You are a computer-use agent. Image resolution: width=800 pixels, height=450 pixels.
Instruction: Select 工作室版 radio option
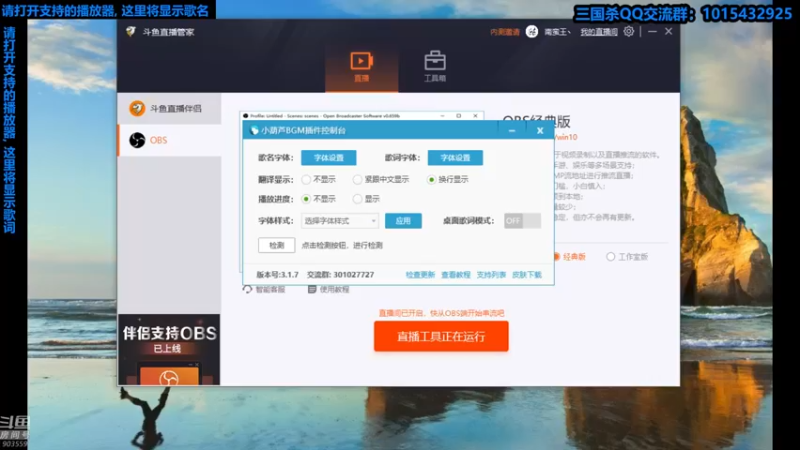point(610,257)
